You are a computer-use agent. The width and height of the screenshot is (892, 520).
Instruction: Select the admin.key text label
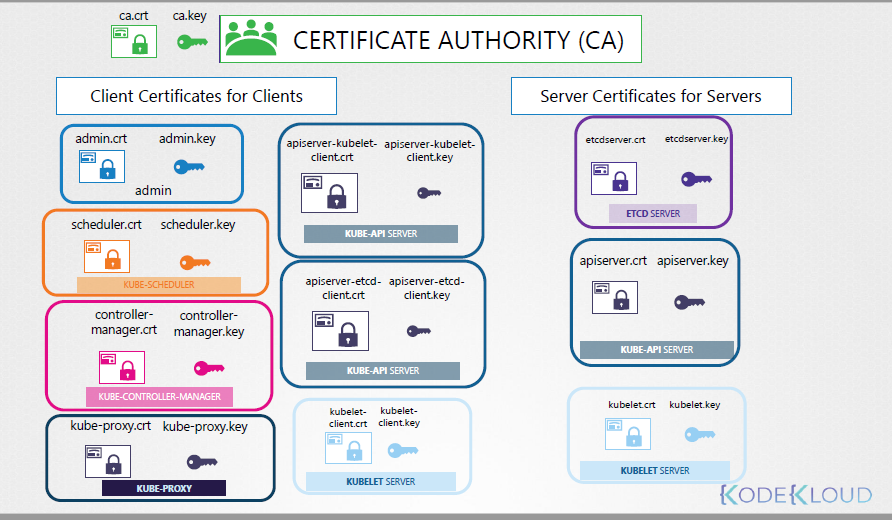pyautogui.click(x=187, y=139)
